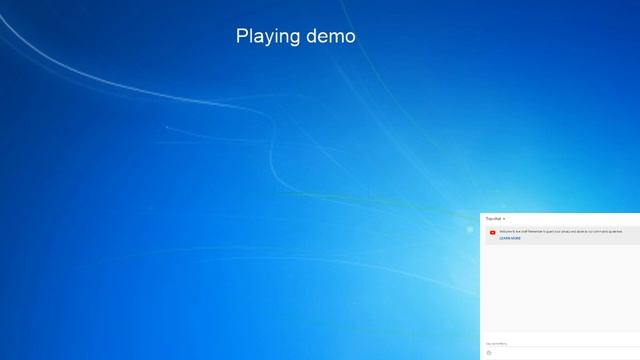The image size is (640, 360).
Task: Click the YouTube logo in welcome message
Action: [x=493, y=233]
